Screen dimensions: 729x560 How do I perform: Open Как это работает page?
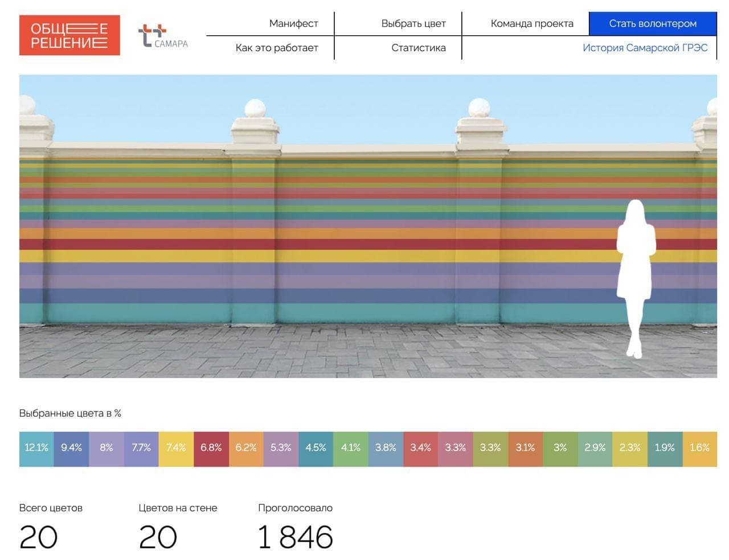coord(277,48)
